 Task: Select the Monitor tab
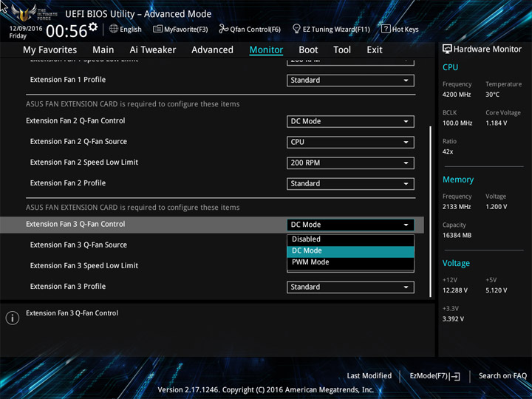[266, 50]
